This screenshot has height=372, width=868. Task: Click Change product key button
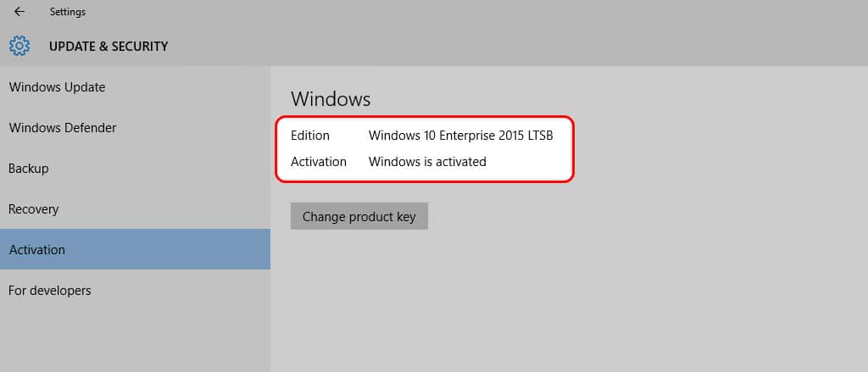[359, 216]
